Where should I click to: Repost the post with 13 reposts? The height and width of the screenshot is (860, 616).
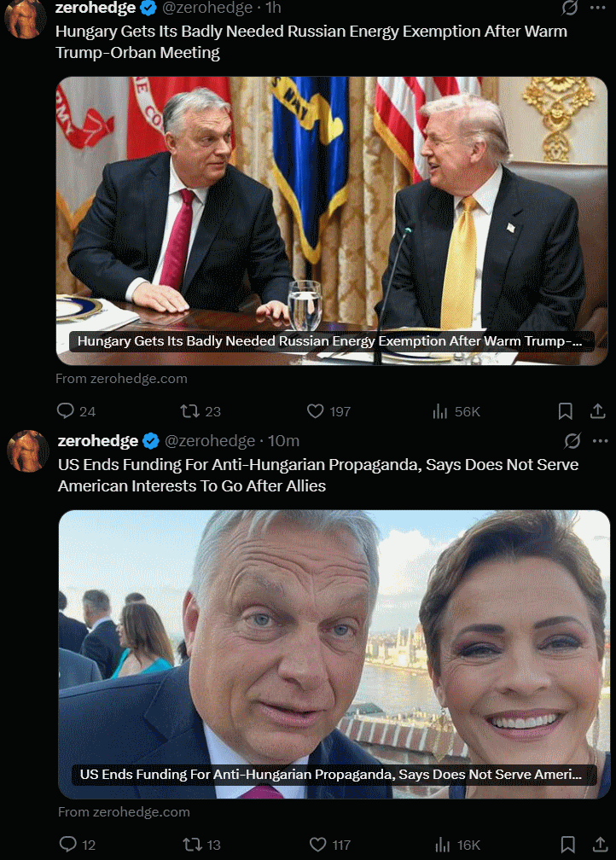[x=202, y=844]
